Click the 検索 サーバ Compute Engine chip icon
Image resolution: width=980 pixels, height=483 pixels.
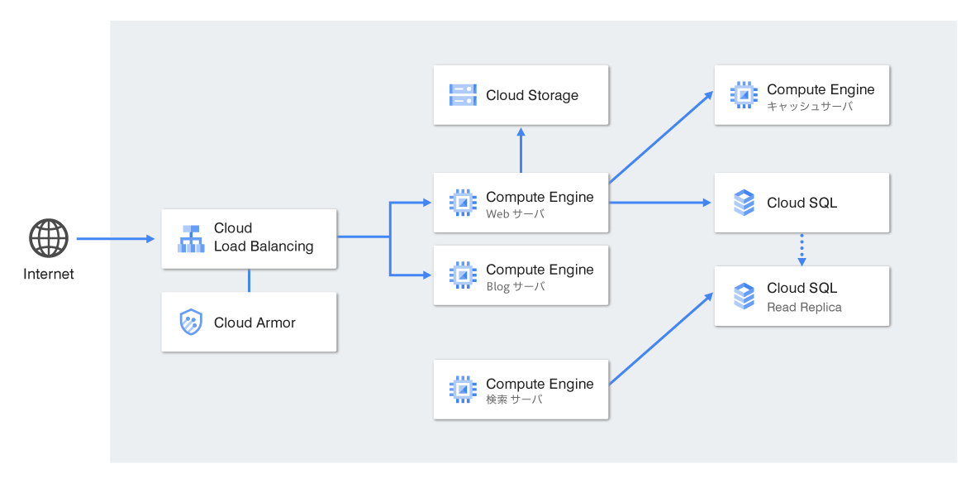pos(463,390)
